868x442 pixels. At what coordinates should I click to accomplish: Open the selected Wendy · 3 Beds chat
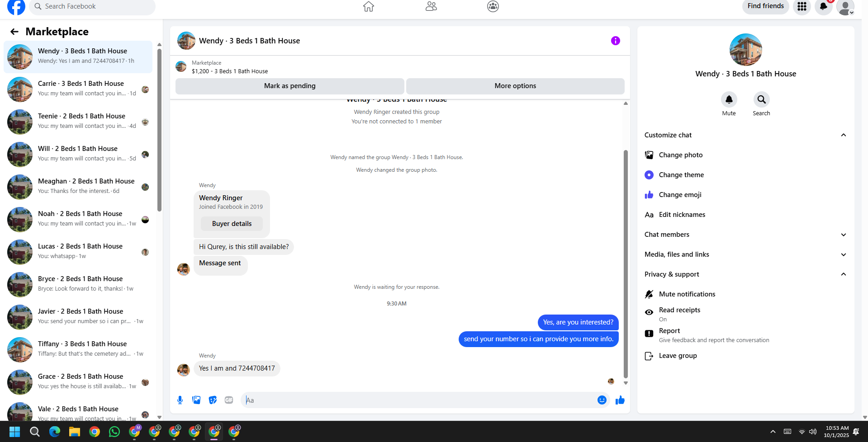pyautogui.click(x=78, y=57)
